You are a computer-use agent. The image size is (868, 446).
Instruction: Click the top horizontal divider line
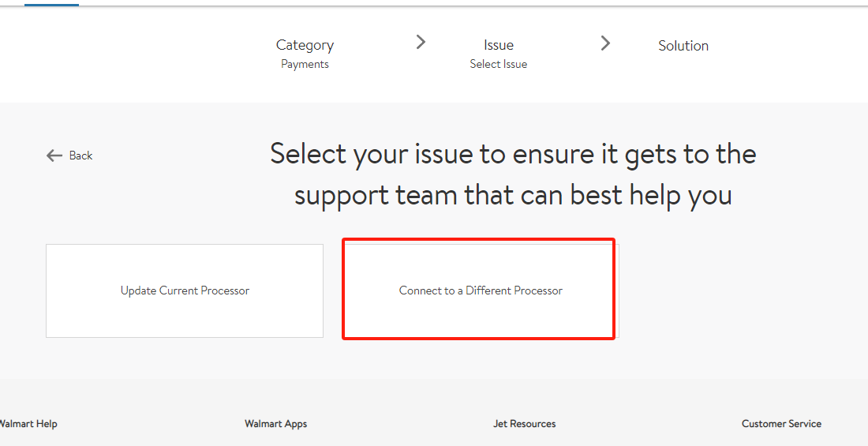[x=473, y=6]
